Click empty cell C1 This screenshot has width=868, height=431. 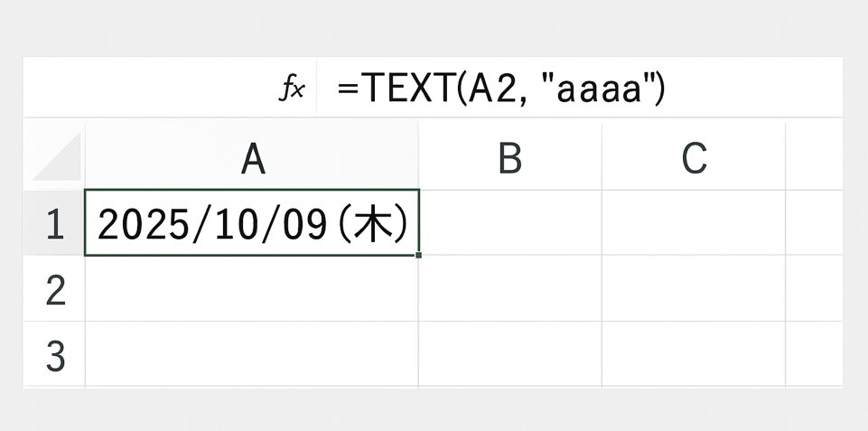[694, 223]
